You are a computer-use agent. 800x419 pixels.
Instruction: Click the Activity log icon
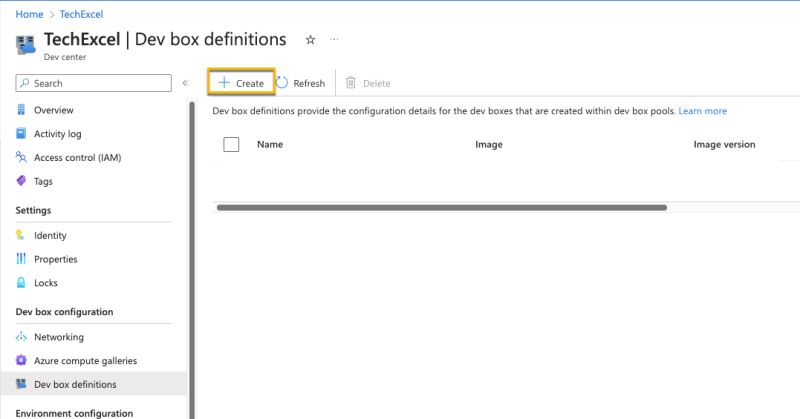coord(21,133)
